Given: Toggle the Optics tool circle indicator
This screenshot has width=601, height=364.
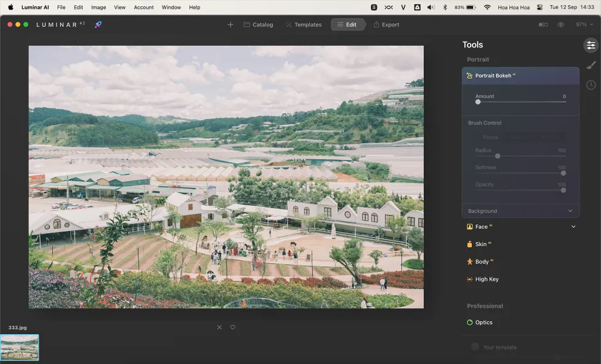Looking at the screenshot, I should coord(469,323).
